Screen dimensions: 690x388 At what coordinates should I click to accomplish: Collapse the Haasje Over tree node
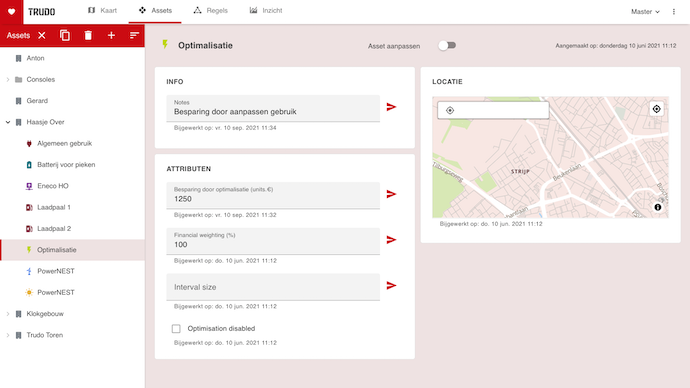click(7, 122)
